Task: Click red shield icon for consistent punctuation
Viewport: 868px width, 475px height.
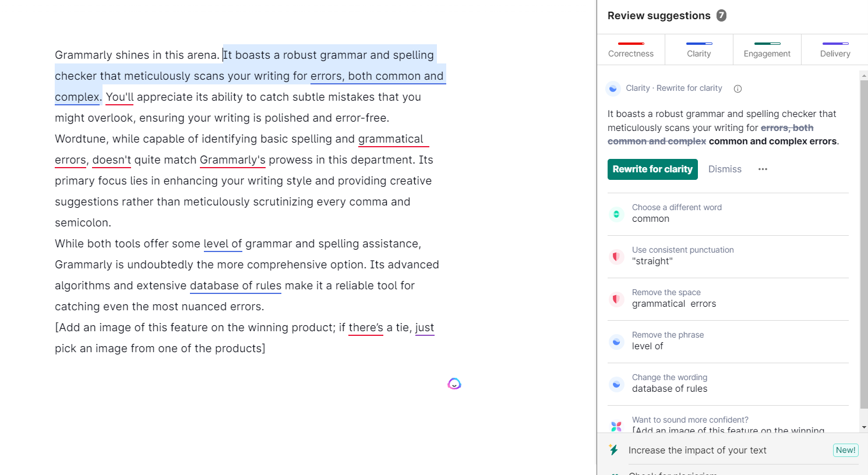Action: 616,257
